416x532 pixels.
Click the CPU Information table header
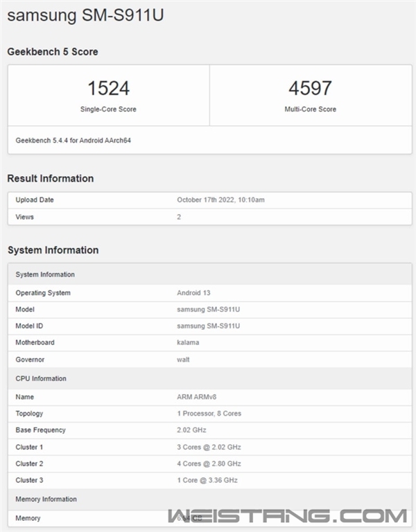(41, 378)
